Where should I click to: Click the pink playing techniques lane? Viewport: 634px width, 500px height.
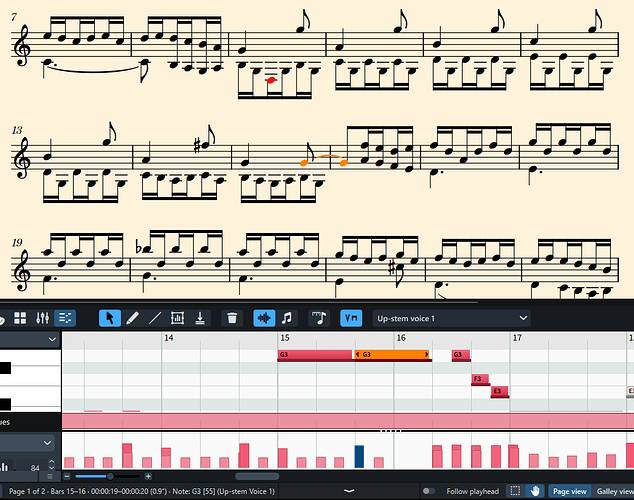[x=348, y=422]
